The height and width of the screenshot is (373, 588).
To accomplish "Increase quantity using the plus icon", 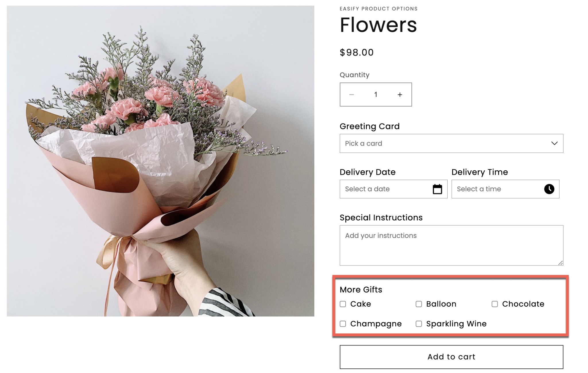I will pyautogui.click(x=400, y=94).
